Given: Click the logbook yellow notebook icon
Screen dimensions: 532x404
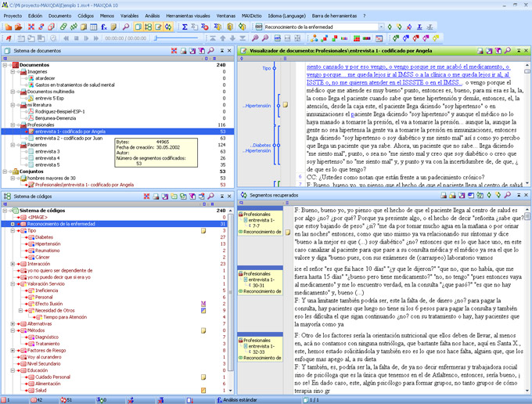Looking at the screenshot, I should point(113,27).
